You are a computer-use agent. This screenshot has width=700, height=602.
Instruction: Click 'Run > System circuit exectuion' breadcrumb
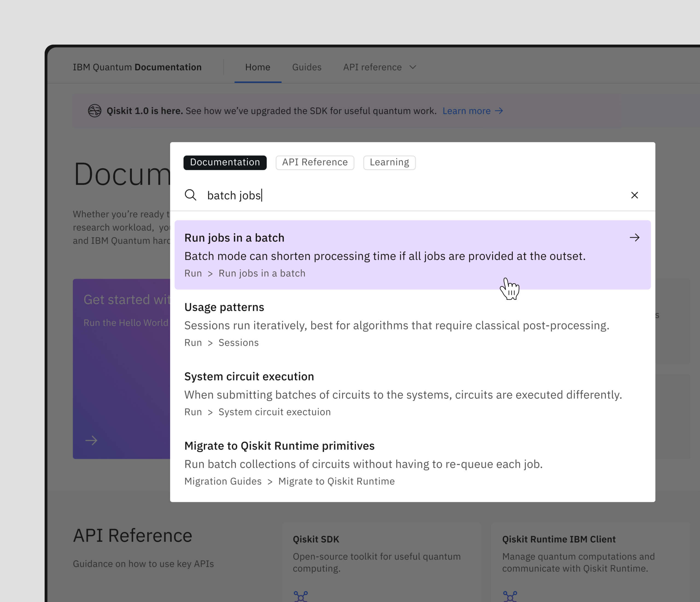click(x=257, y=412)
